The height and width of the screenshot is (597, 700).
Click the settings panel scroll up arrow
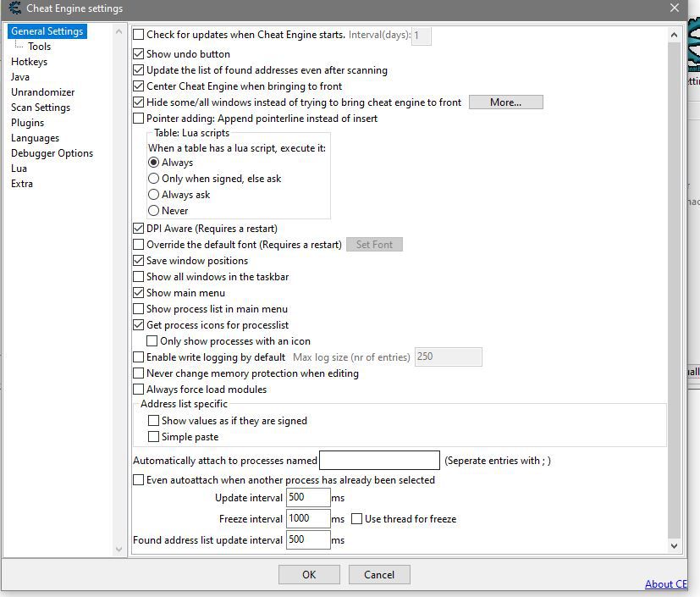point(674,35)
